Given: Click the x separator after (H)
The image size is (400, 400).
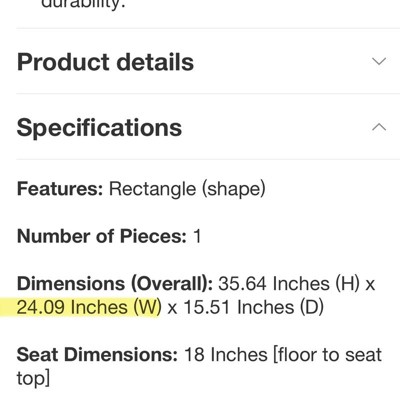Looking at the screenshot, I should (370, 285).
